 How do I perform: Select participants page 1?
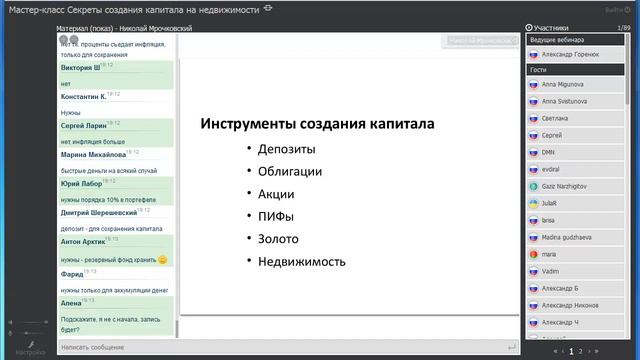(571, 351)
